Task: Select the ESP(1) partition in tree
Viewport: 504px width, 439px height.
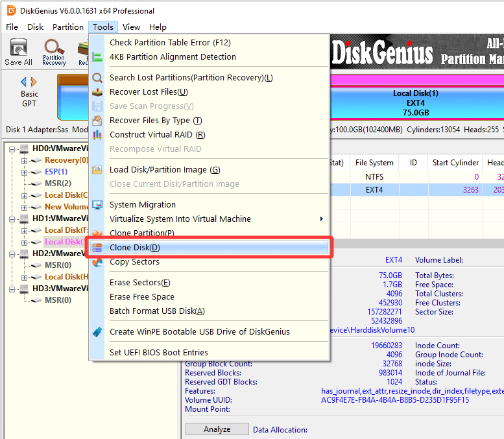Action: (56, 172)
